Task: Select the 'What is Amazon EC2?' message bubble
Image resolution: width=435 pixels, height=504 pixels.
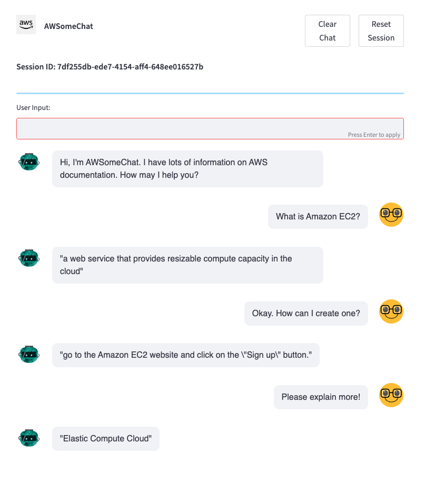Action: pos(318,217)
